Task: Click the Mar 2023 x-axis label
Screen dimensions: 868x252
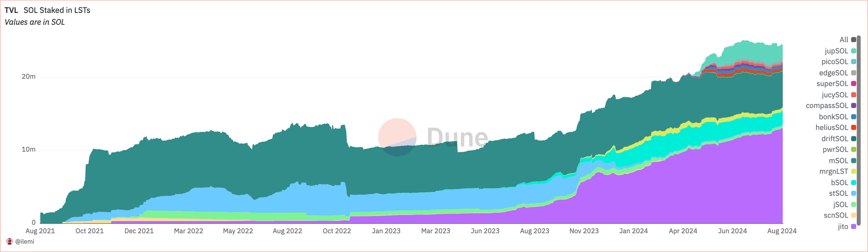Action: pyautogui.click(x=436, y=231)
